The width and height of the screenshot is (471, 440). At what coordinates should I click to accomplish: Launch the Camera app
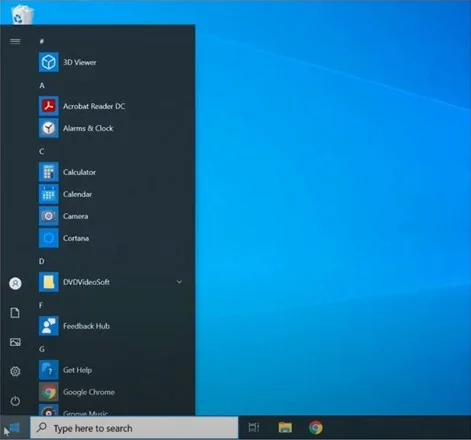click(112, 216)
